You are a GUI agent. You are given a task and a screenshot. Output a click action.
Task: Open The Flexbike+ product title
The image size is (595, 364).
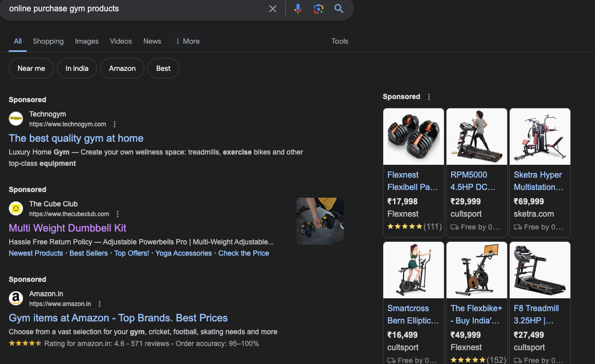pos(476,314)
